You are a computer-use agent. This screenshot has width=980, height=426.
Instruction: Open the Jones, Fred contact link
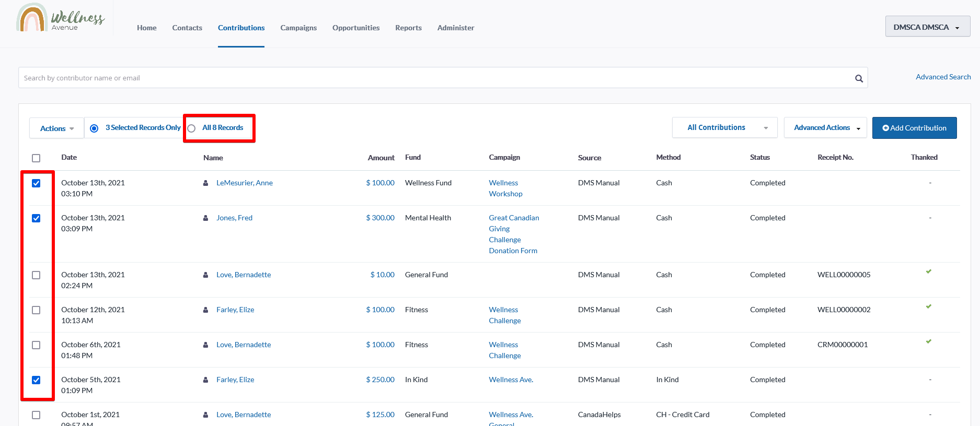[235, 218]
